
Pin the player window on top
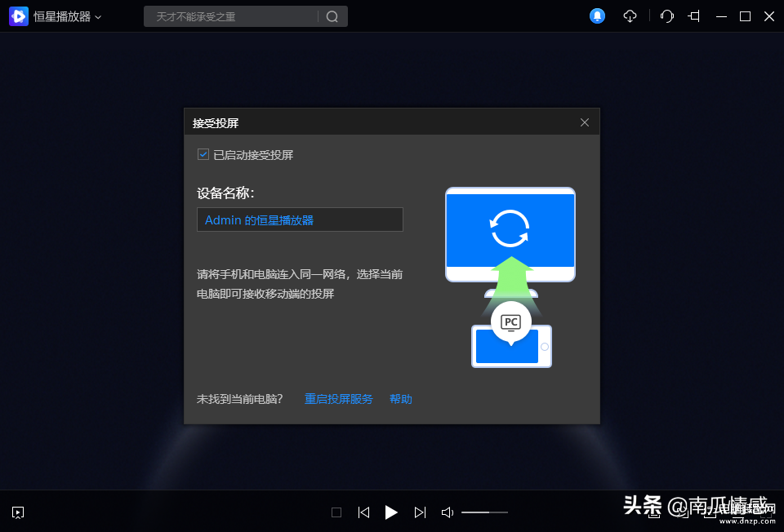[694, 16]
